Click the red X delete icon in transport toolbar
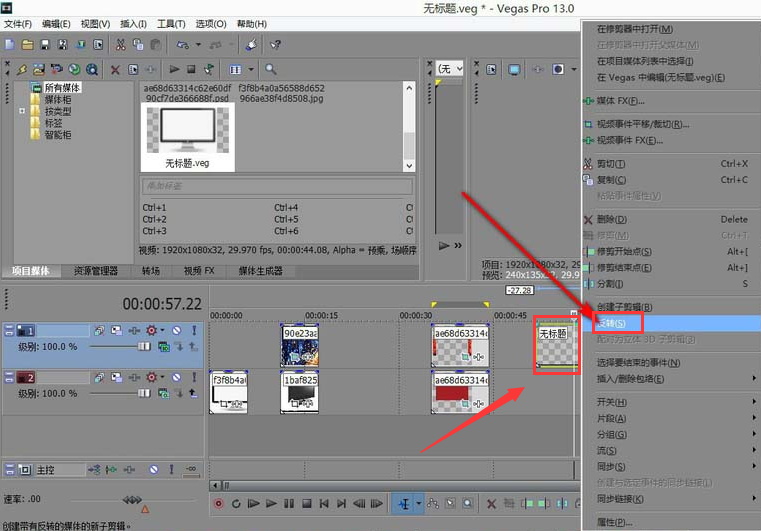The width and height of the screenshot is (761, 531). (x=491, y=503)
